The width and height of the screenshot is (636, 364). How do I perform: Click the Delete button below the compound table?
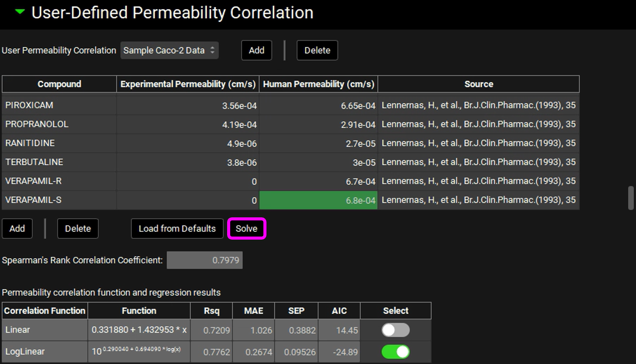(x=78, y=229)
